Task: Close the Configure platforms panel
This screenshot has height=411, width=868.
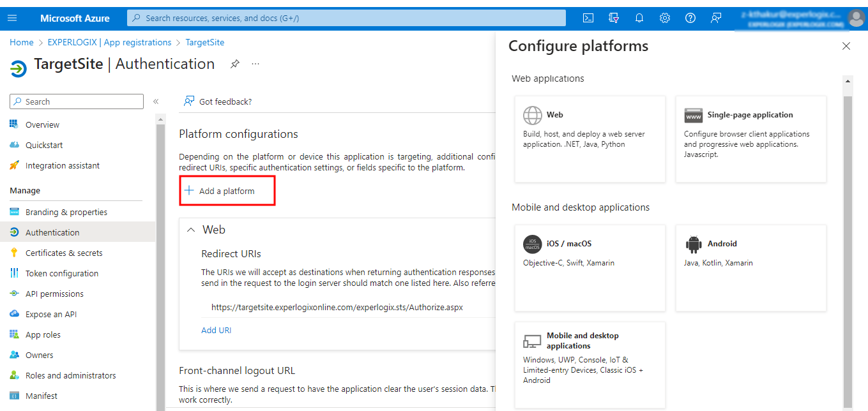Action: coord(846,46)
